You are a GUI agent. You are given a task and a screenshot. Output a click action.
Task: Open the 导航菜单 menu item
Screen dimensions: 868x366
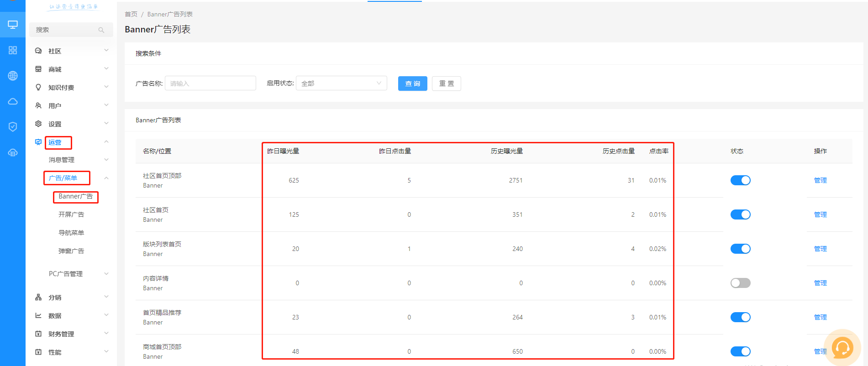click(71, 233)
